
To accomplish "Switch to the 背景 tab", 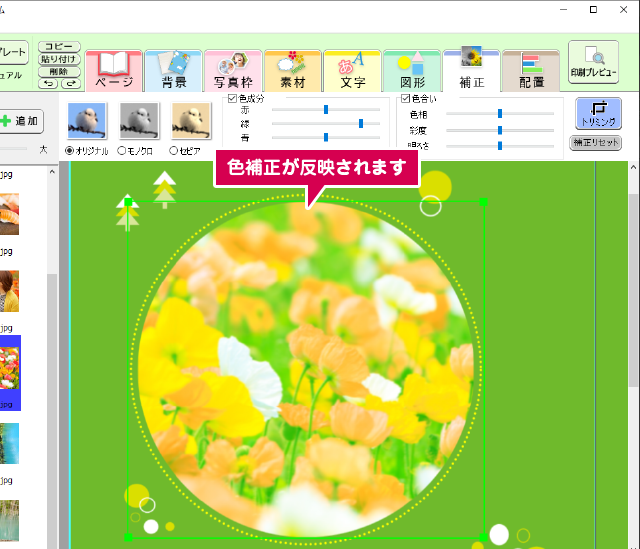I will point(174,71).
